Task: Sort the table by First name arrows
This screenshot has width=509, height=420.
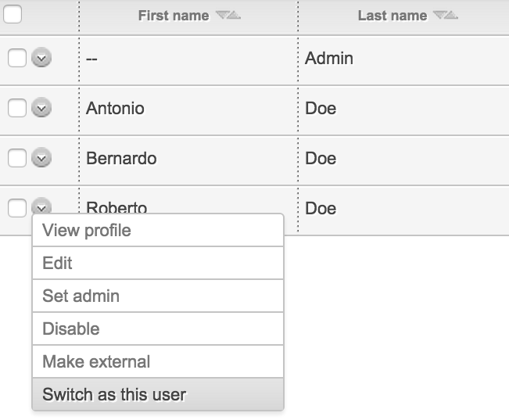Action: pyautogui.click(x=228, y=15)
